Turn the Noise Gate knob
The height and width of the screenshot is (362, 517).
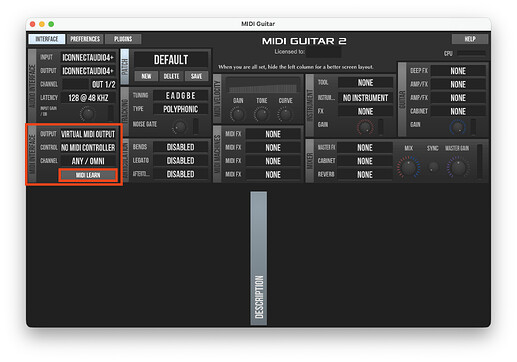pos(180,127)
